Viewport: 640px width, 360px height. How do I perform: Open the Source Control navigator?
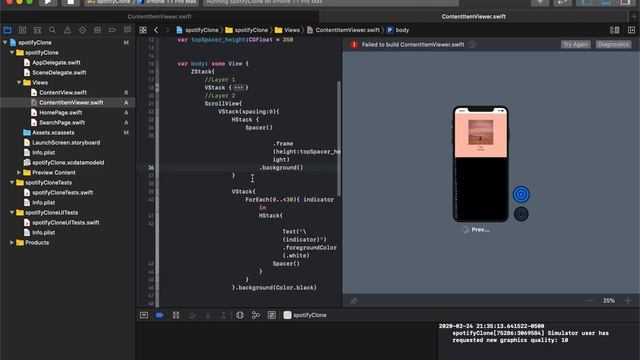22,30
